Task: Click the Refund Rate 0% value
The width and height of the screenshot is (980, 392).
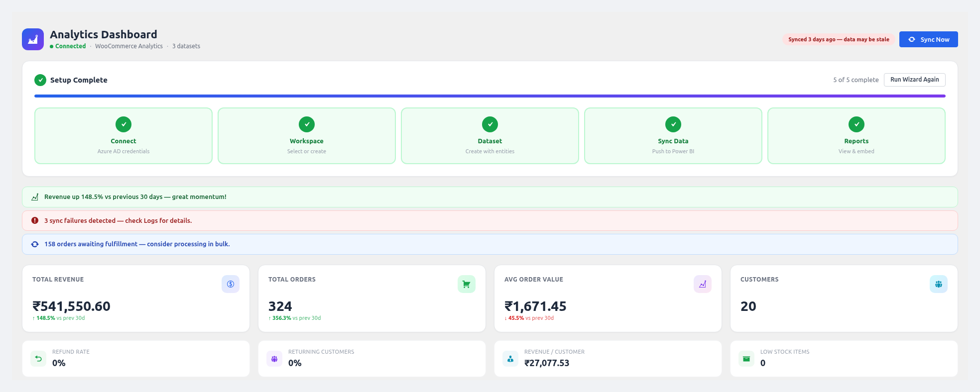Action: 59,363
